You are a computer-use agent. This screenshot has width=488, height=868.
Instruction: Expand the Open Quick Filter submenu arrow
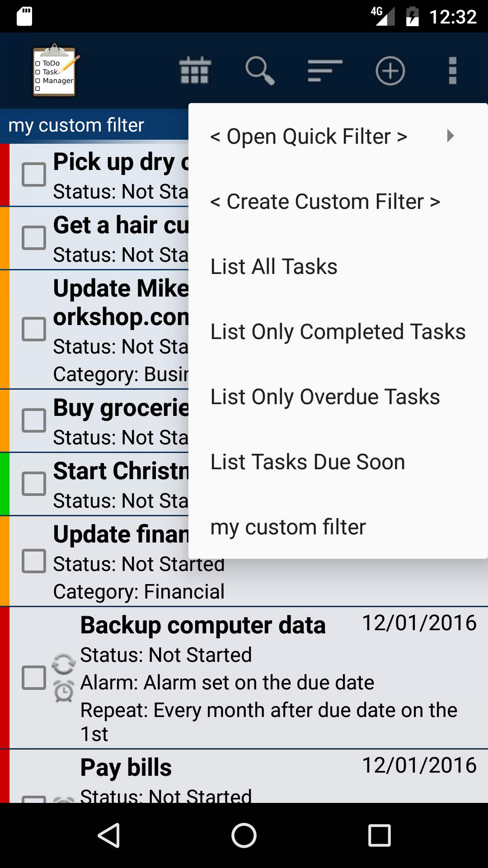click(x=450, y=136)
